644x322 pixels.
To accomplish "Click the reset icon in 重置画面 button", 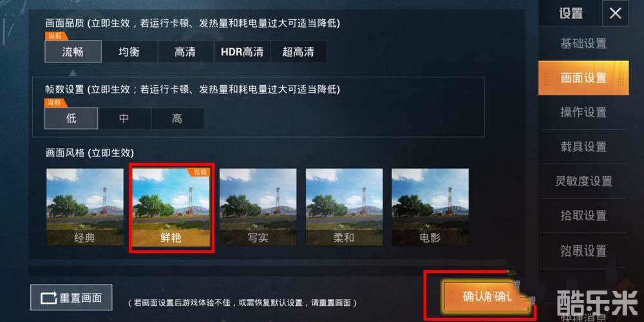I will click(x=48, y=298).
